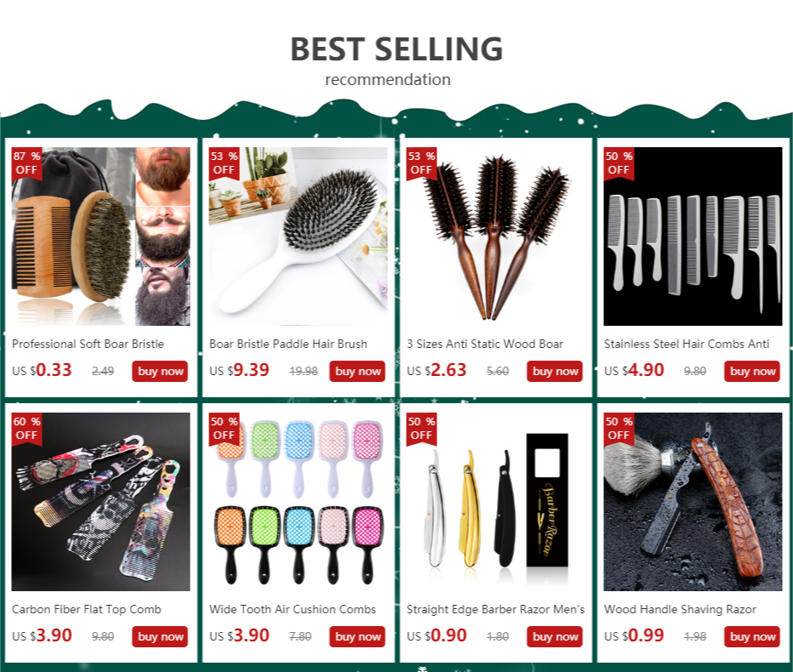Image resolution: width=793 pixels, height=672 pixels.
Task: View the three wood boar round brushes image
Action: pos(495,236)
